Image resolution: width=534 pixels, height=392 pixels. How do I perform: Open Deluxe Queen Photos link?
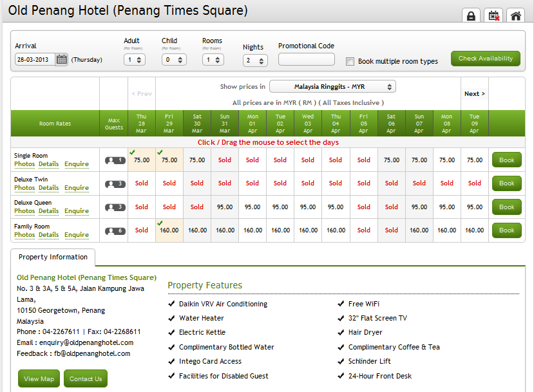(24, 211)
